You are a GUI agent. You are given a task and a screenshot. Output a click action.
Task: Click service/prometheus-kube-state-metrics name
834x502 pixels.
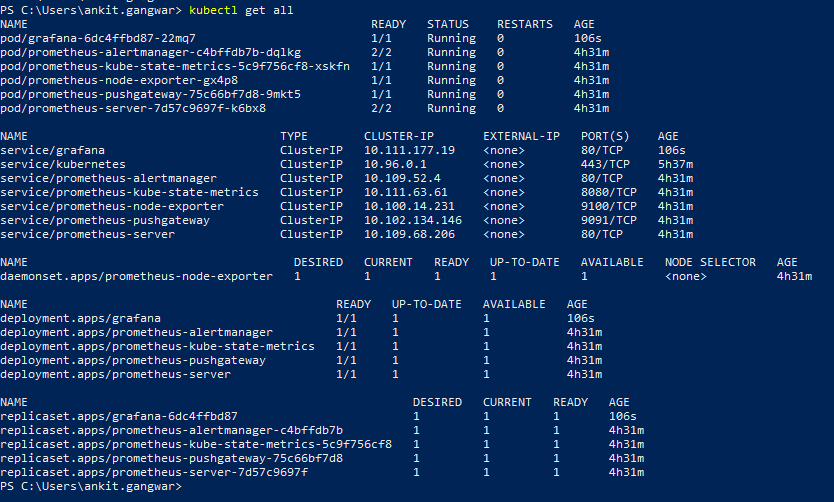(129, 192)
